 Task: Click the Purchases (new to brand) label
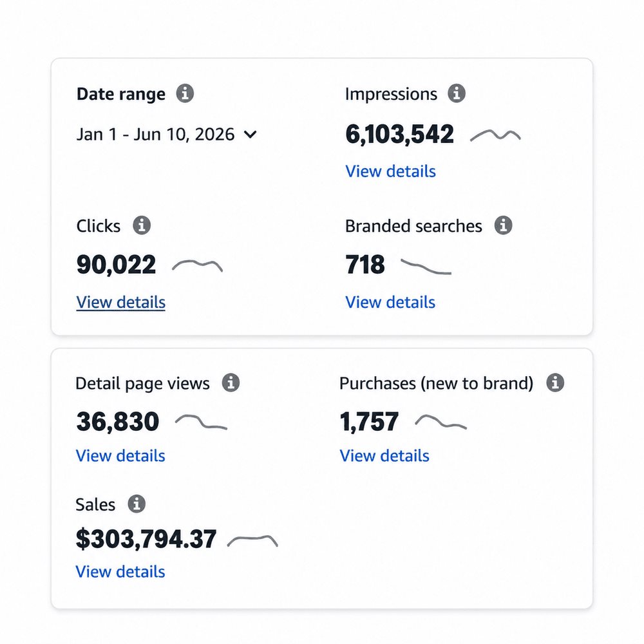[437, 384]
